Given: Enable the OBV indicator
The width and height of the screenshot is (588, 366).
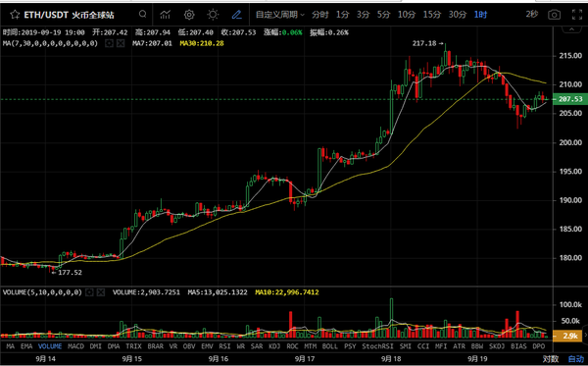Looking at the screenshot, I should point(189,346).
